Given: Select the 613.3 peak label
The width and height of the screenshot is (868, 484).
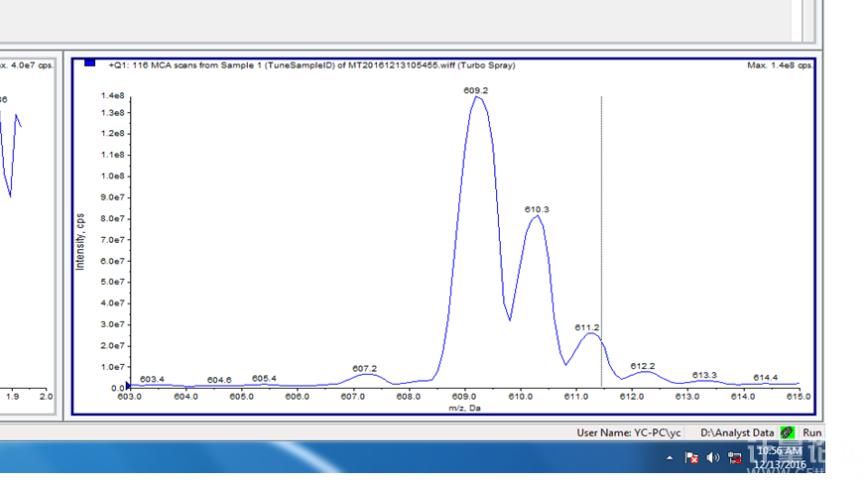Looking at the screenshot, I should pyautogui.click(x=704, y=375).
